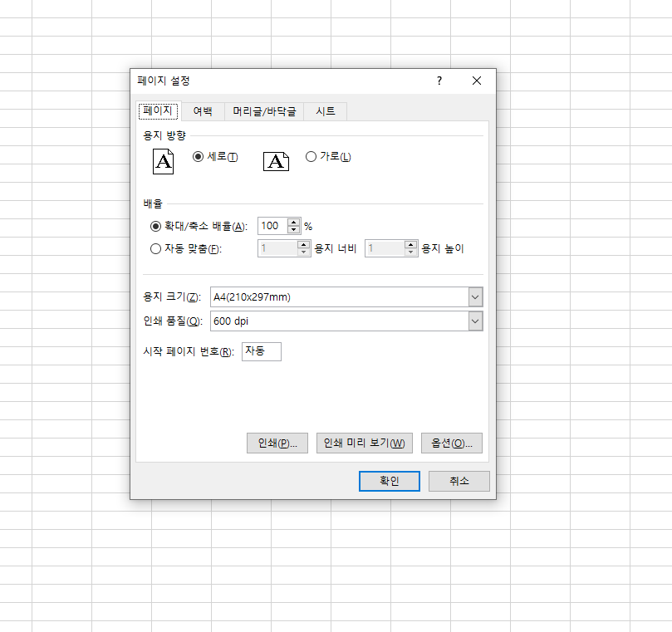672x632 pixels.
Task: Click the 600 dpi print quality value
Action: pyautogui.click(x=231, y=321)
